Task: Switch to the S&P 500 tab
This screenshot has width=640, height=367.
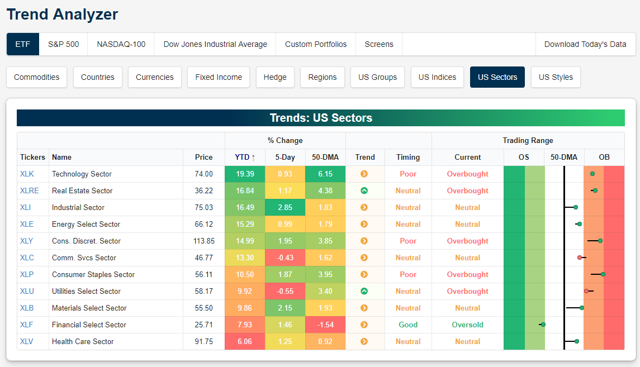Action: (x=63, y=44)
